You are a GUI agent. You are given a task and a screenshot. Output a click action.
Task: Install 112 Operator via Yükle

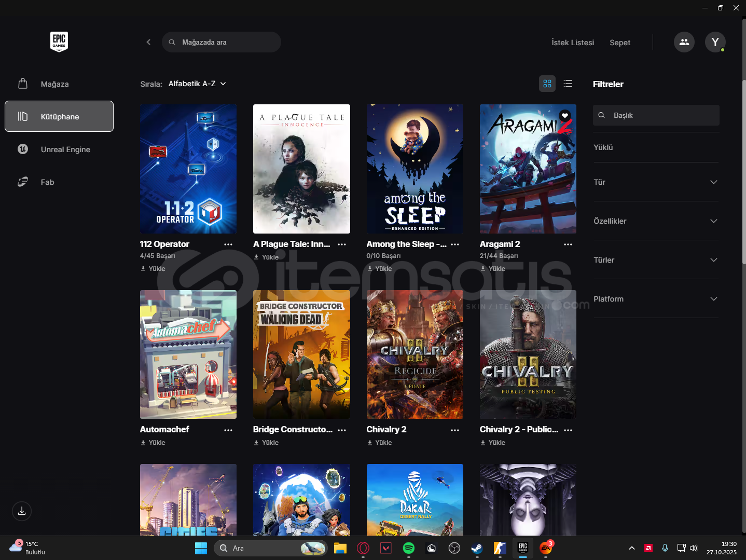click(153, 269)
